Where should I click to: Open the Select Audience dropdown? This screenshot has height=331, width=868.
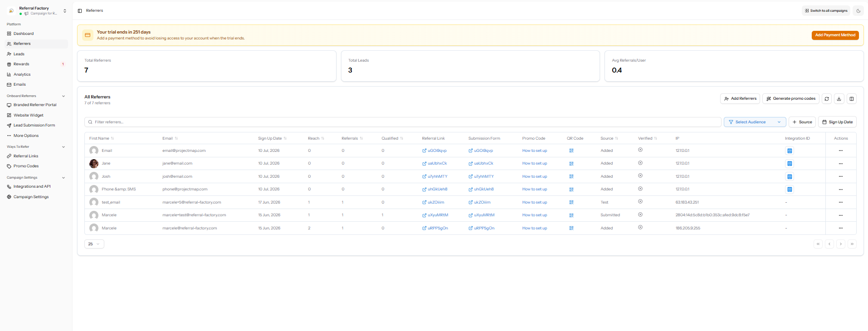click(x=755, y=122)
